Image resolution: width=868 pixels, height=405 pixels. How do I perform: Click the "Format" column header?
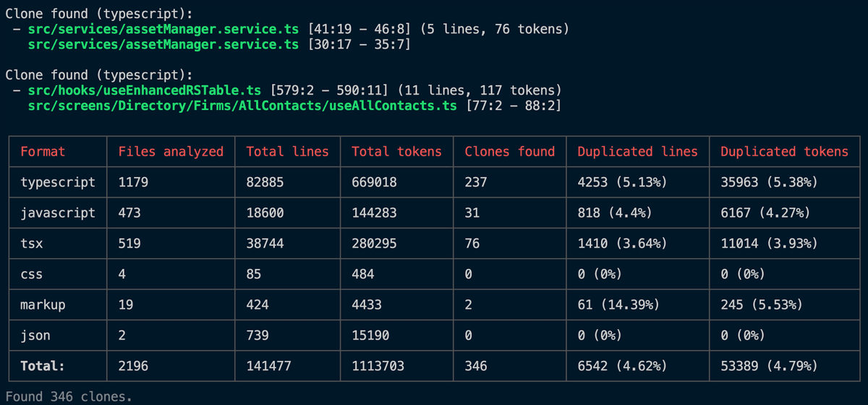[x=43, y=151]
